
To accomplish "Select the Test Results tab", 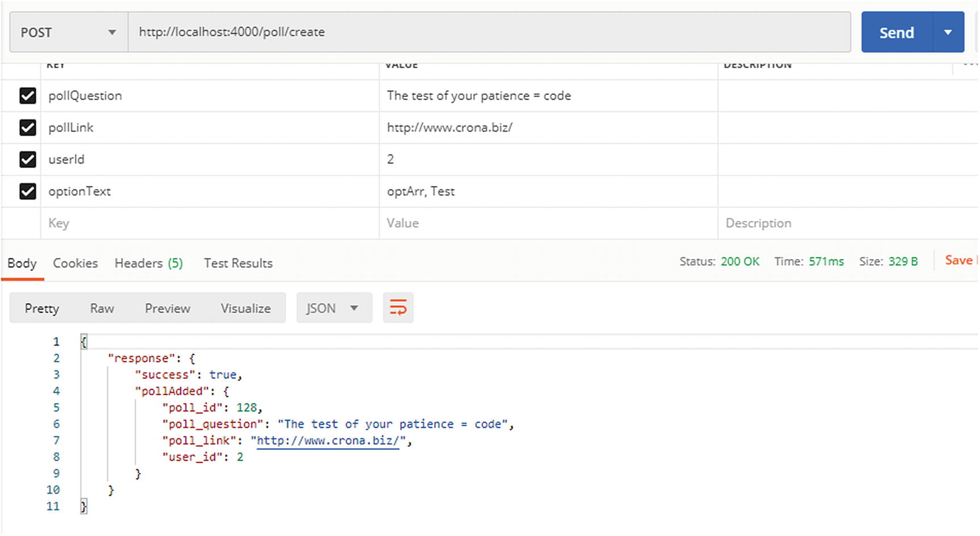I will (x=238, y=263).
